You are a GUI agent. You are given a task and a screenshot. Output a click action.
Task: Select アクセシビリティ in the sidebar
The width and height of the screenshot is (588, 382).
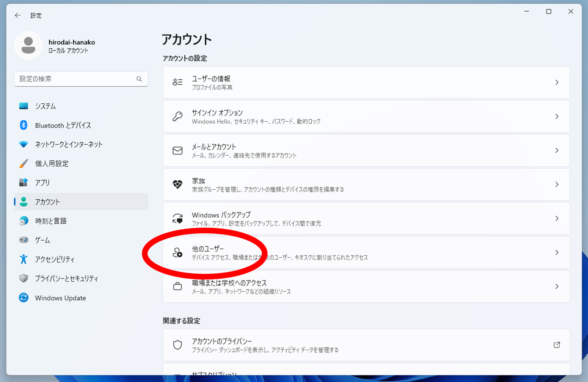[x=81, y=259]
